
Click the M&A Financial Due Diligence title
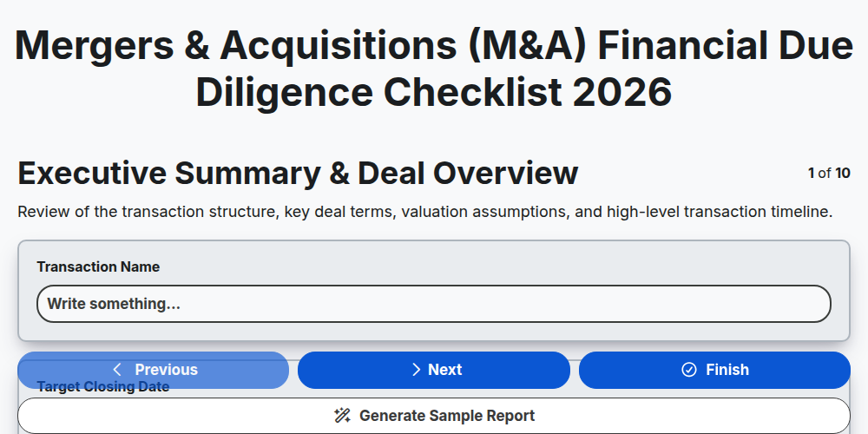[434, 69]
